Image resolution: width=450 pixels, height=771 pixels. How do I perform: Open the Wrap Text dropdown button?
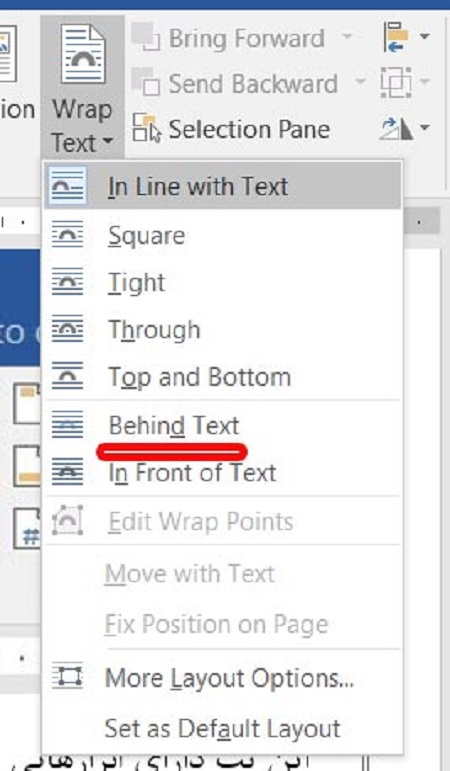pos(82,86)
